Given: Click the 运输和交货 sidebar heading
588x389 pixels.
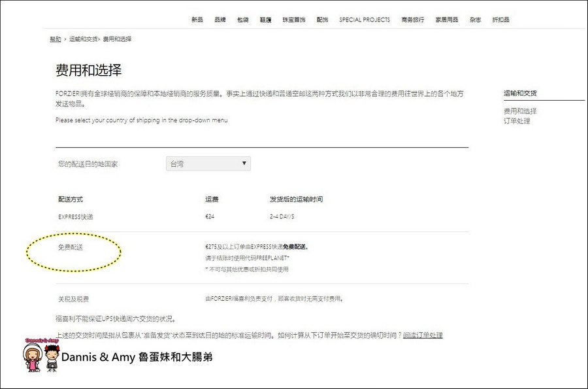Looking at the screenshot, I should [520, 93].
